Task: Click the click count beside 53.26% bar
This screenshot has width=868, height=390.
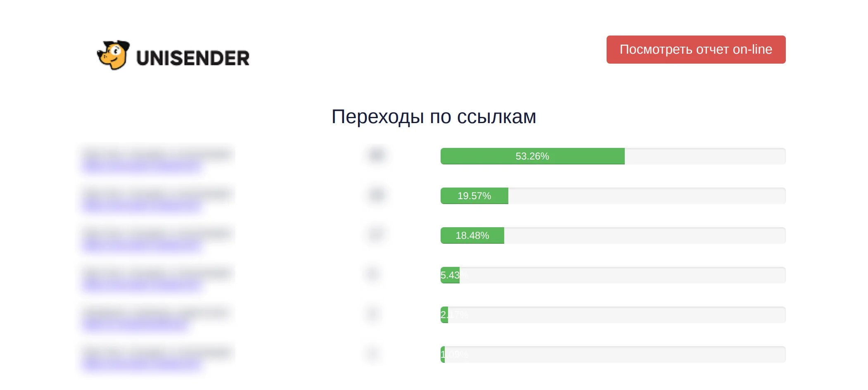Action: point(377,155)
